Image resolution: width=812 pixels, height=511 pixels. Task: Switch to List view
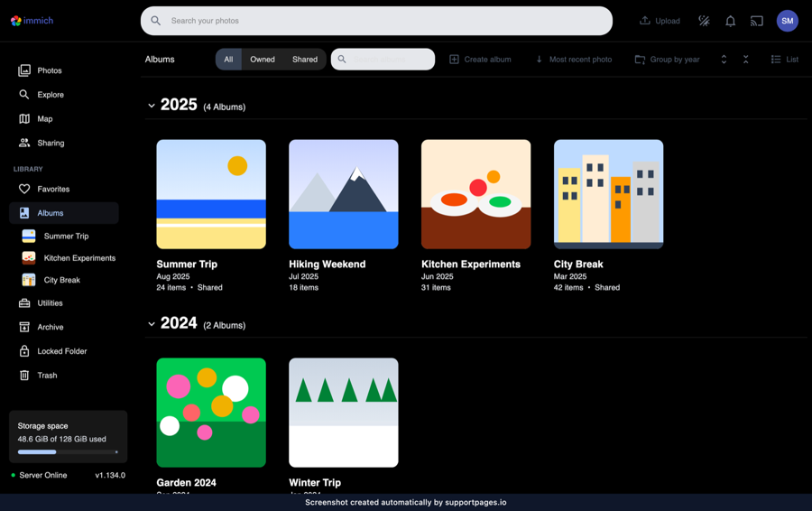[785, 59]
